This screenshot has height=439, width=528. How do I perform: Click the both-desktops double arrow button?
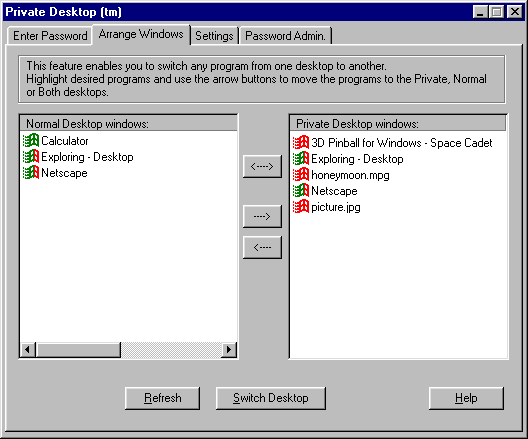click(x=262, y=166)
